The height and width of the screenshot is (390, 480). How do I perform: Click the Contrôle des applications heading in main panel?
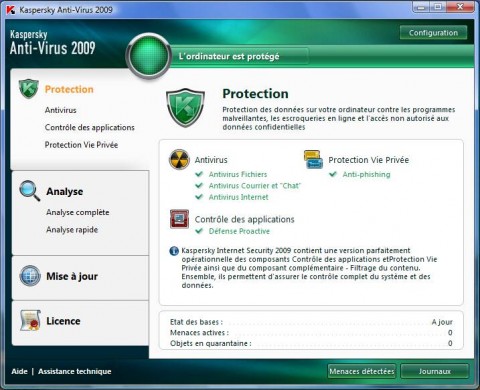(x=245, y=219)
